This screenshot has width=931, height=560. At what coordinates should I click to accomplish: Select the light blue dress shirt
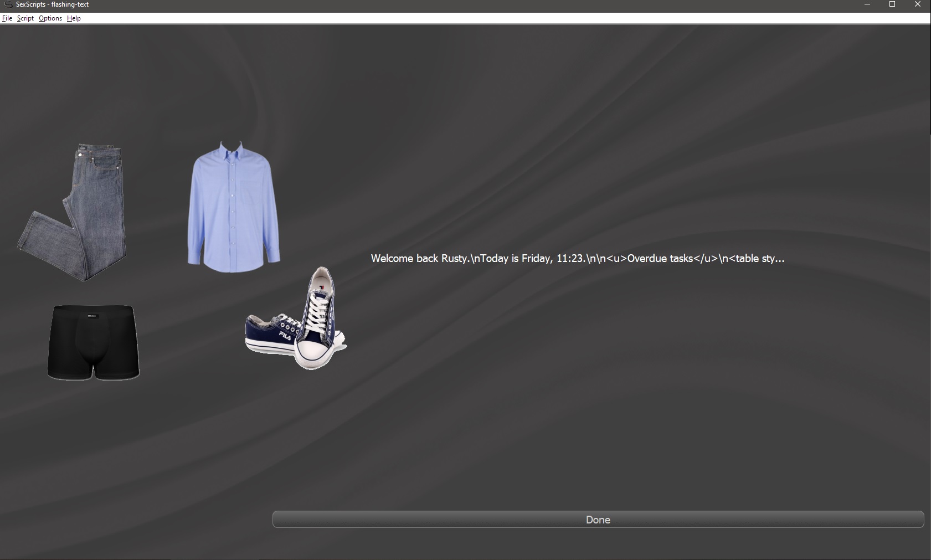point(233,210)
